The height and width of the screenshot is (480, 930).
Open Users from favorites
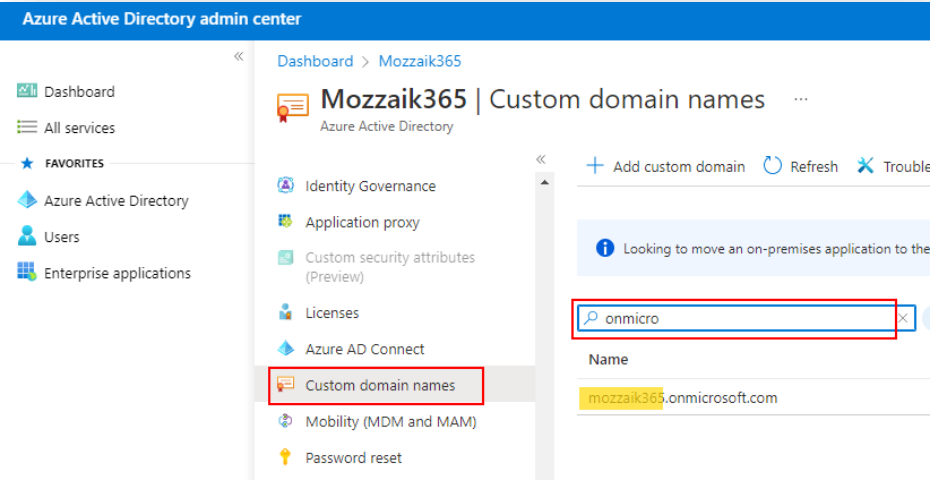[x=62, y=237]
